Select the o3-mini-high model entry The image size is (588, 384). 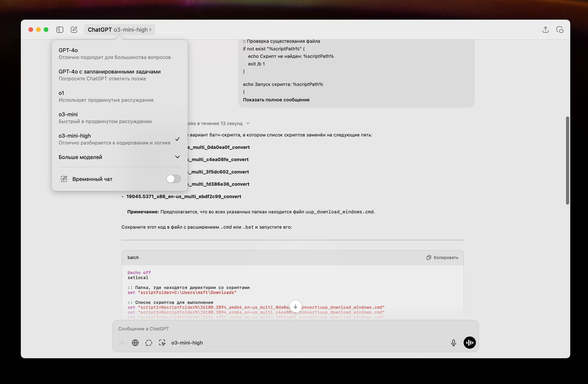pos(120,139)
